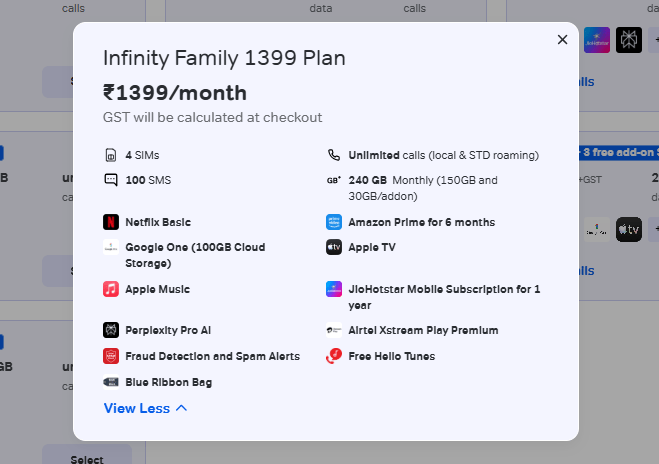Click the Airtel Xstream Play icon
Screen dimensions: 659x464
coord(334,330)
